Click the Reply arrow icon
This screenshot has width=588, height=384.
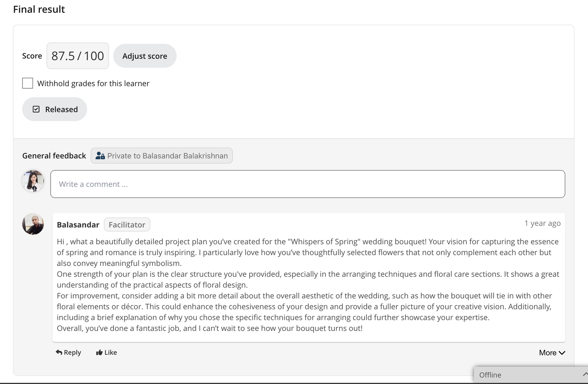coord(59,352)
